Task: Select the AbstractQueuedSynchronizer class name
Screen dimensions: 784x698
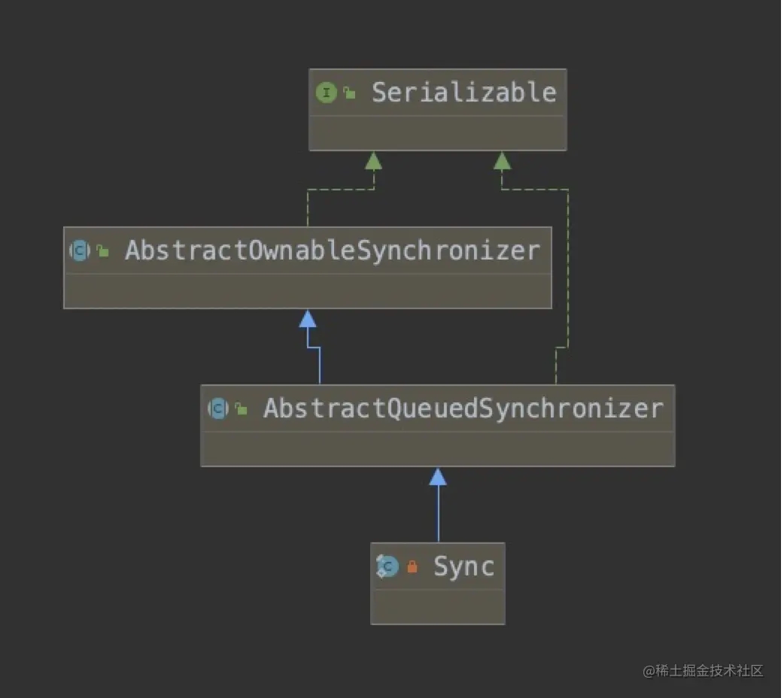Action: (x=463, y=408)
